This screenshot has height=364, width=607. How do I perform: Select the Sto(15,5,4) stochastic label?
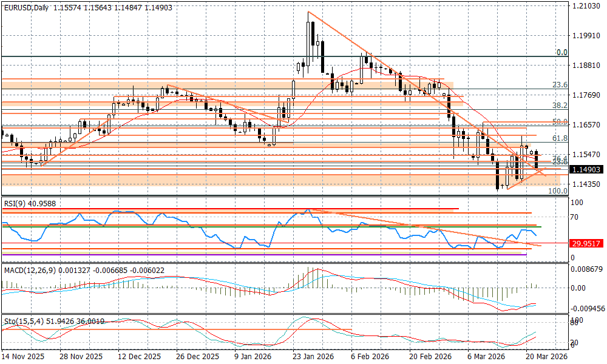pos(25,321)
